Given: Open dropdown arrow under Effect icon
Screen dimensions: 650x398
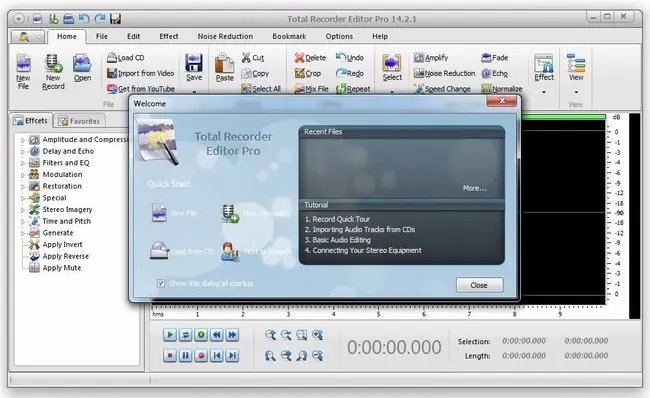Looking at the screenshot, I should point(544,92).
